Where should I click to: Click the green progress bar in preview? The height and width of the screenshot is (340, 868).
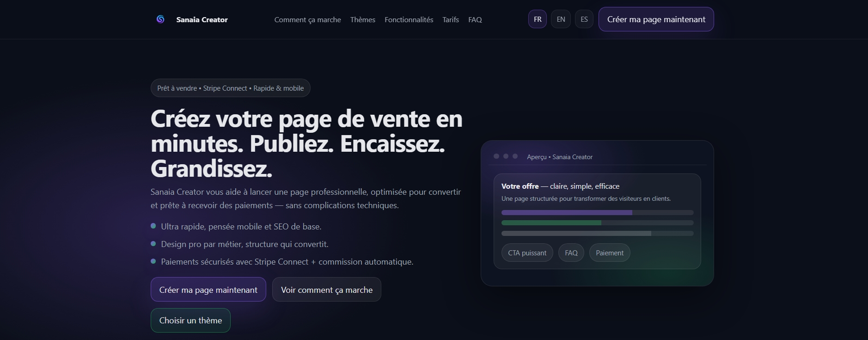(551, 223)
